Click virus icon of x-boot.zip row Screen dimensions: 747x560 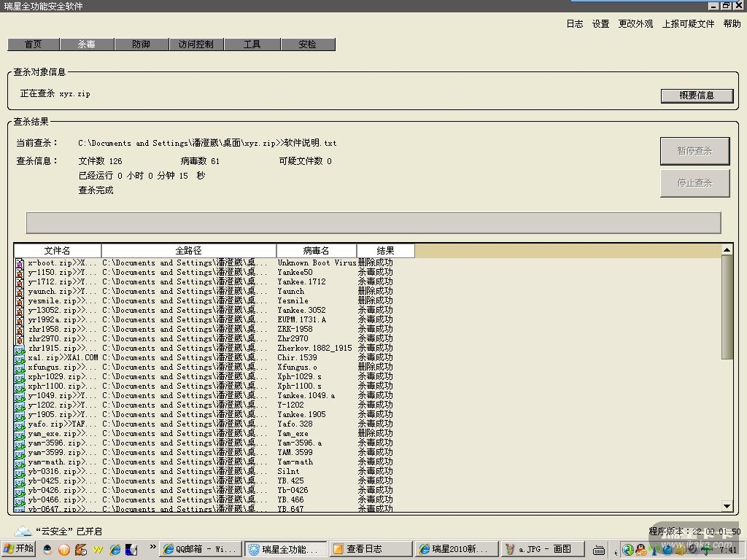point(20,262)
